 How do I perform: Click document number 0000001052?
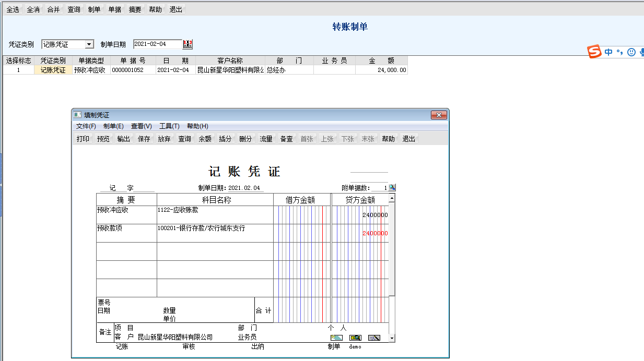(133, 70)
